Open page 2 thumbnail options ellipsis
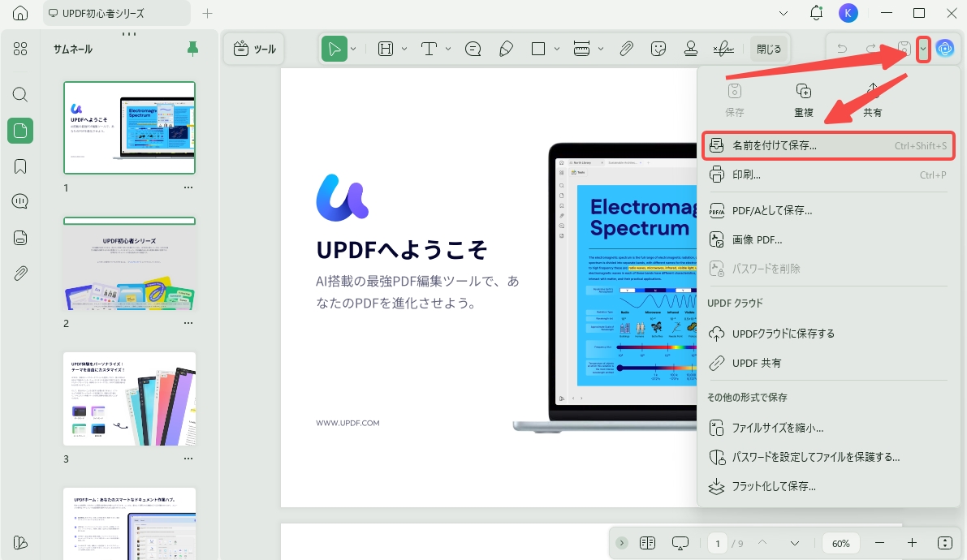The image size is (967, 560). pos(188,323)
